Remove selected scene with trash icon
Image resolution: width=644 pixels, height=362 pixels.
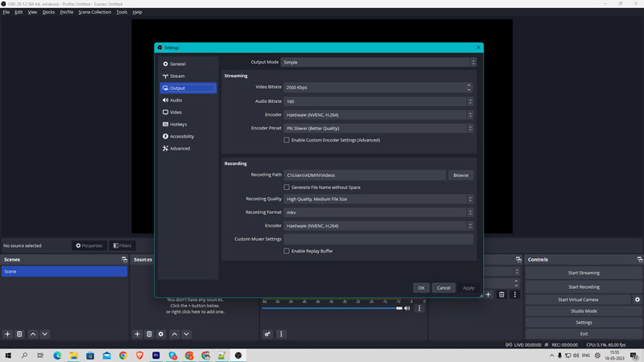[x=19, y=334]
